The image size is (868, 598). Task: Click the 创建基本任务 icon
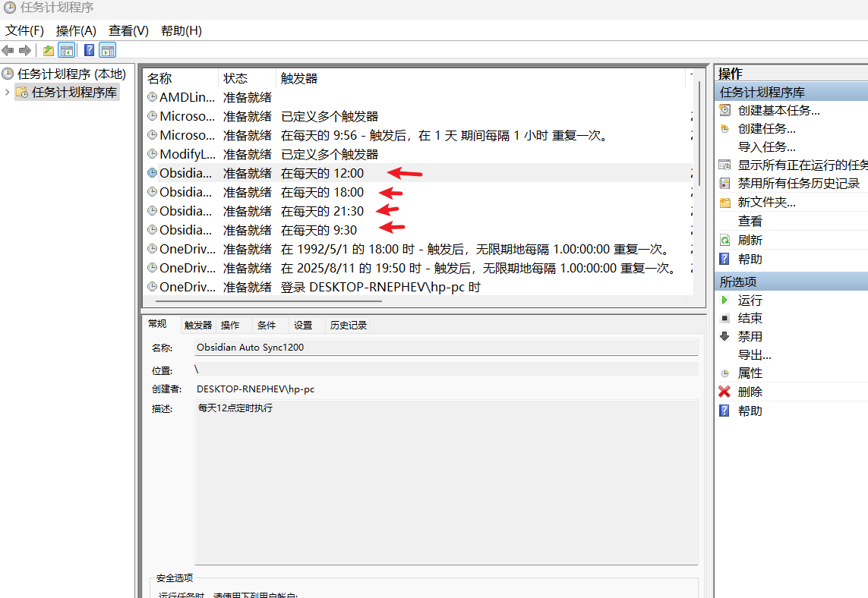[x=724, y=110]
